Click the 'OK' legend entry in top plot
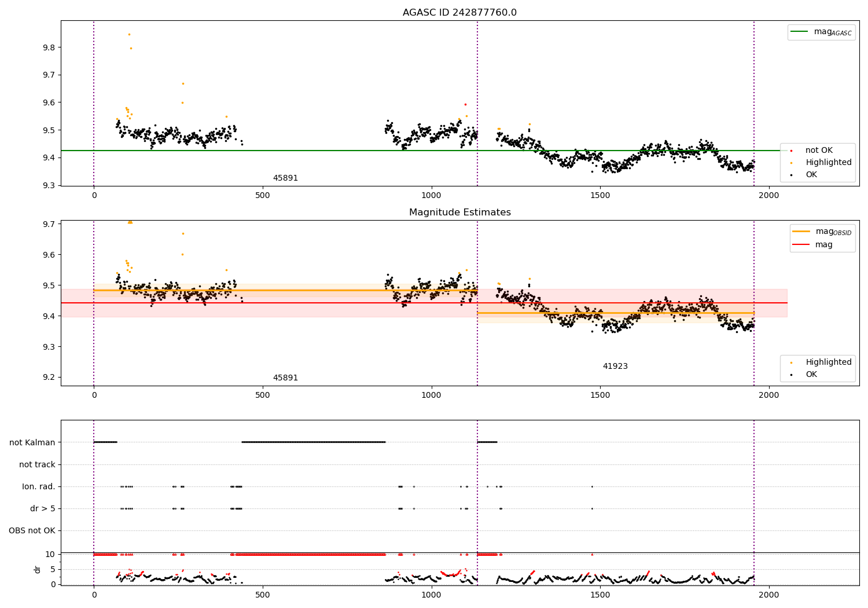 [804, 175]
